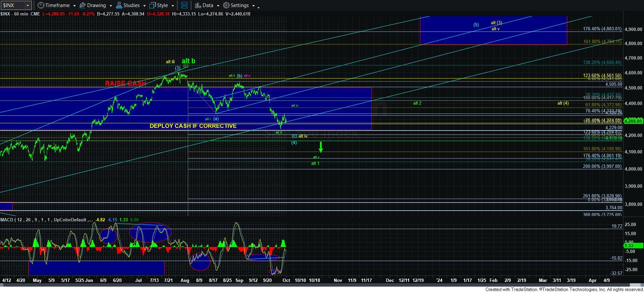Click the 19.72 MACD level label

click(617, 226)
